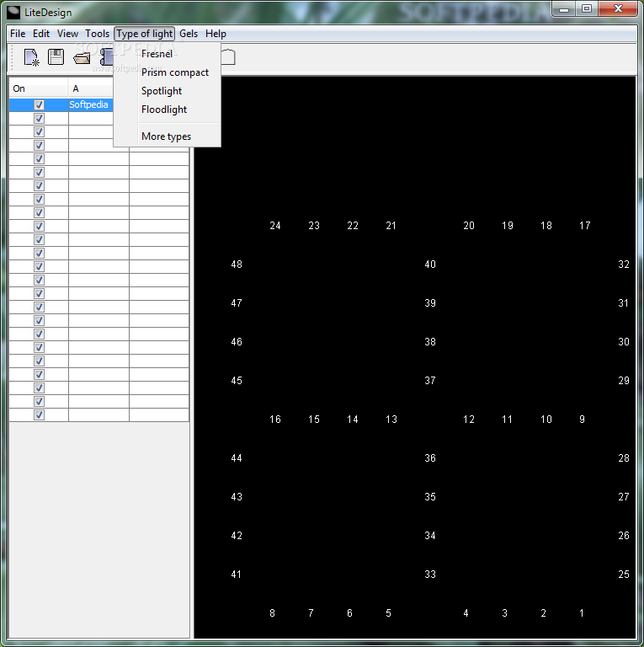Pick light number 15
644x647 pixels.
click(x=314, y=420)
